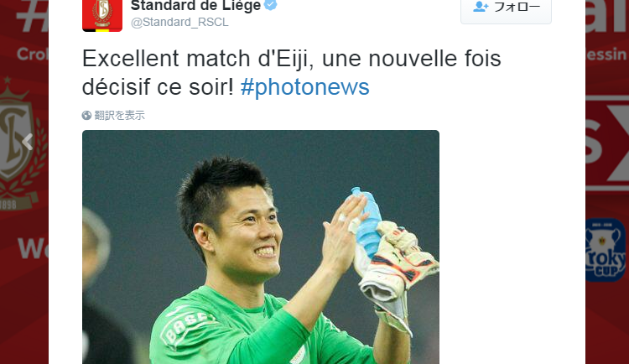Screen dimensions: 629x364
Task: Open the Standard de Liège account name
Action: 195,5
